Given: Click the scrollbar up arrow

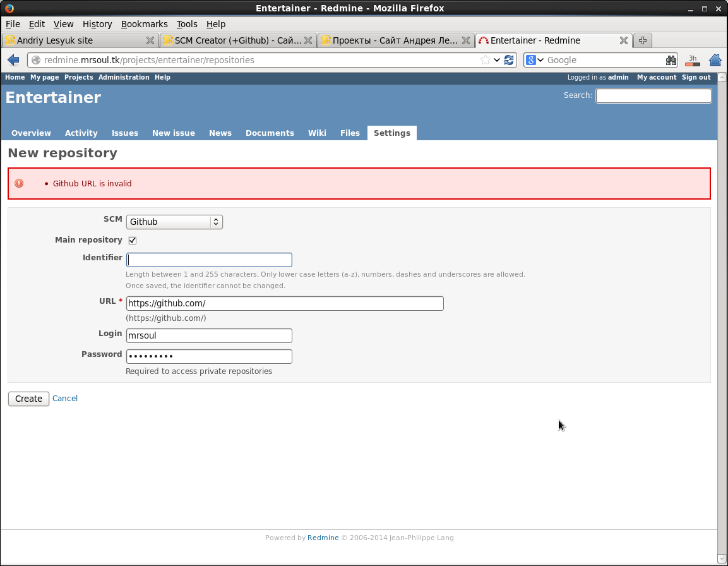Looking at the screenshot, I should pyautogui.click(x=722, y=78).
